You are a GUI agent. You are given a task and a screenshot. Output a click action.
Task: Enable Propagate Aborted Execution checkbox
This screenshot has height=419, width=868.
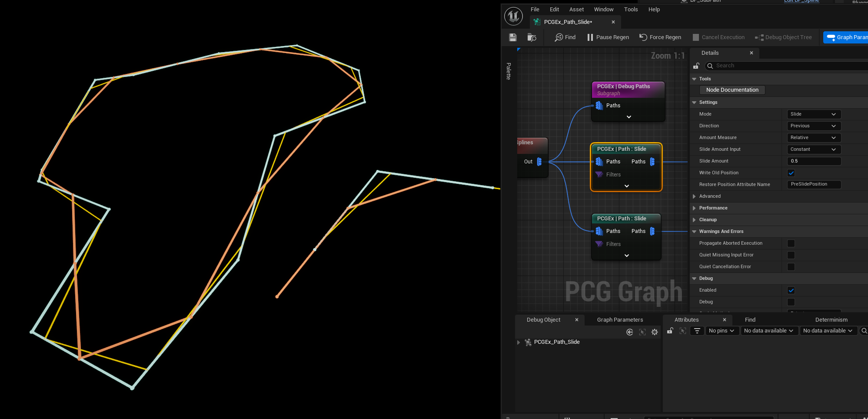(x=791, y=243)
